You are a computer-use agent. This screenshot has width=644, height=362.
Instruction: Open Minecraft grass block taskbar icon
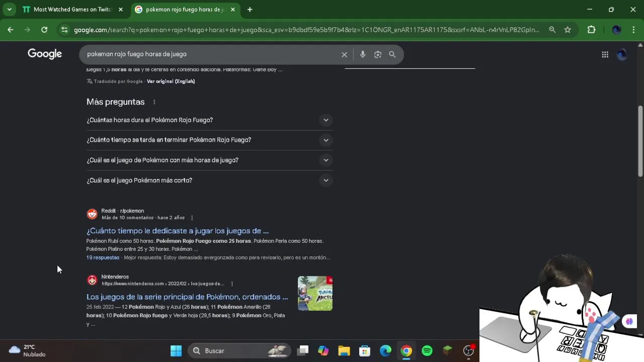(x=448, y=351)
